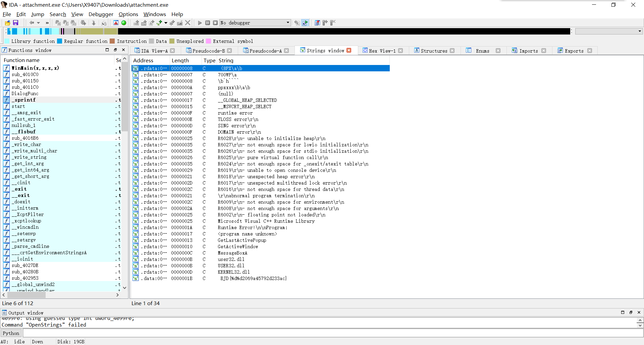Click the Enums tab icon
This screenshot has height=345, width=644.
pos(469,51)
